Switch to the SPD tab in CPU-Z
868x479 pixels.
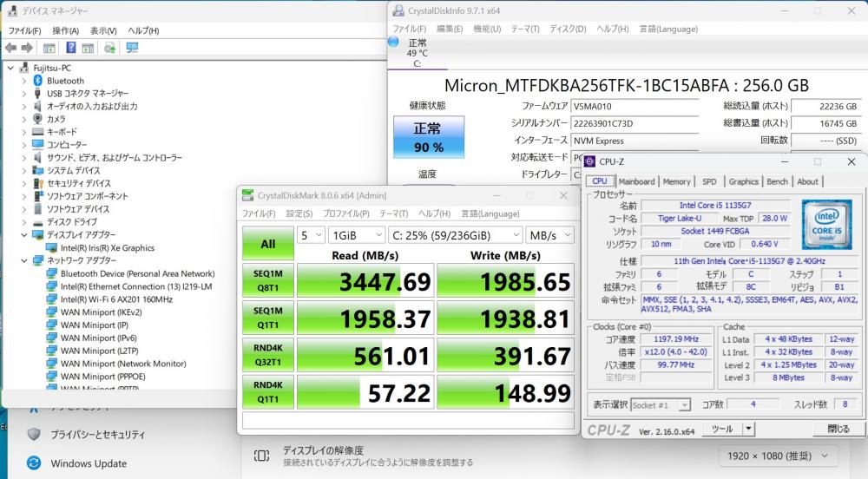709,181
